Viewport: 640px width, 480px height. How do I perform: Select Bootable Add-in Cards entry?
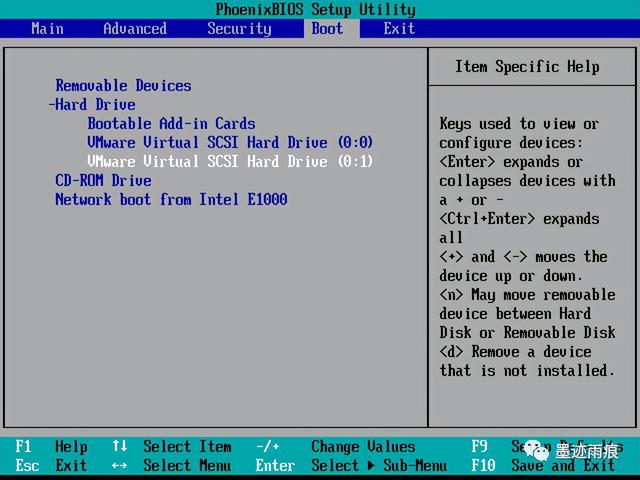(x=171, y=123)
